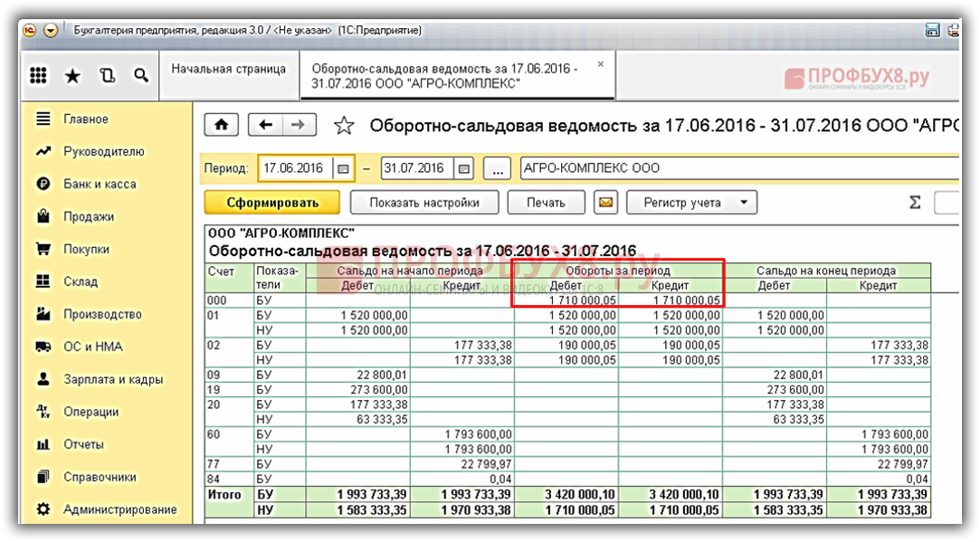Open Банк и касса section
This screenshot has height=542, width=980.
tap(100, 184)
